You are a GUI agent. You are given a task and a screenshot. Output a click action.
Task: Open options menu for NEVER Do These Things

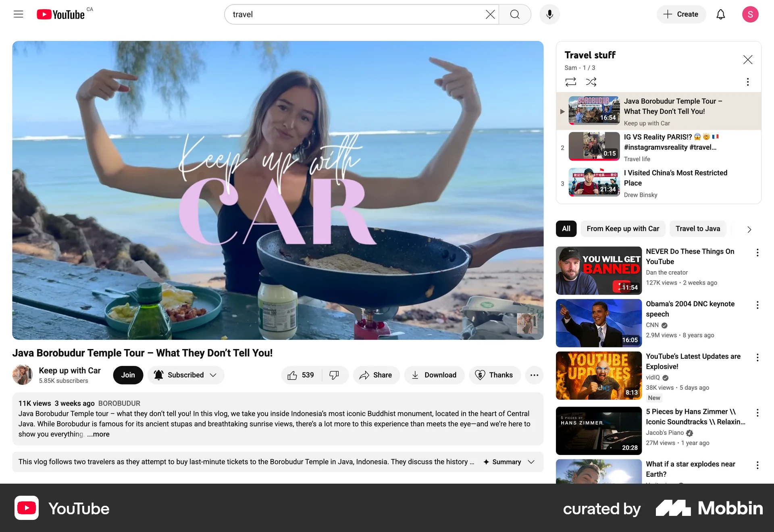757,252
